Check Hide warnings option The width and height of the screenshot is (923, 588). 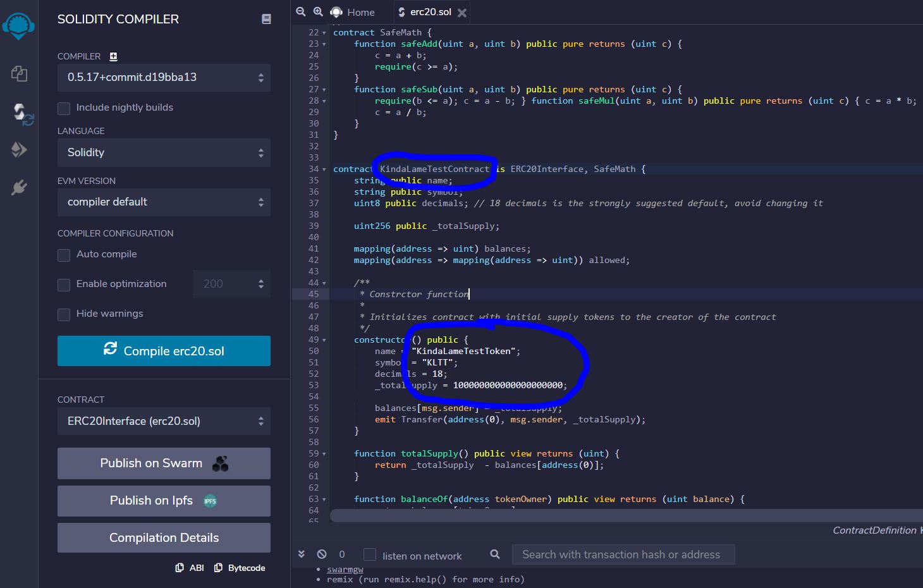(x=64, y=314)
